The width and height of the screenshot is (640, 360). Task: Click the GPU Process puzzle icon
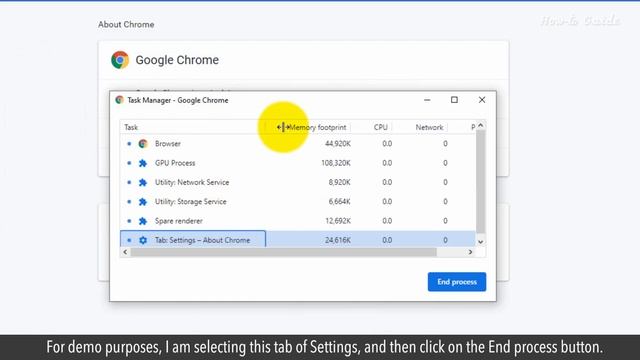[143, 163]
